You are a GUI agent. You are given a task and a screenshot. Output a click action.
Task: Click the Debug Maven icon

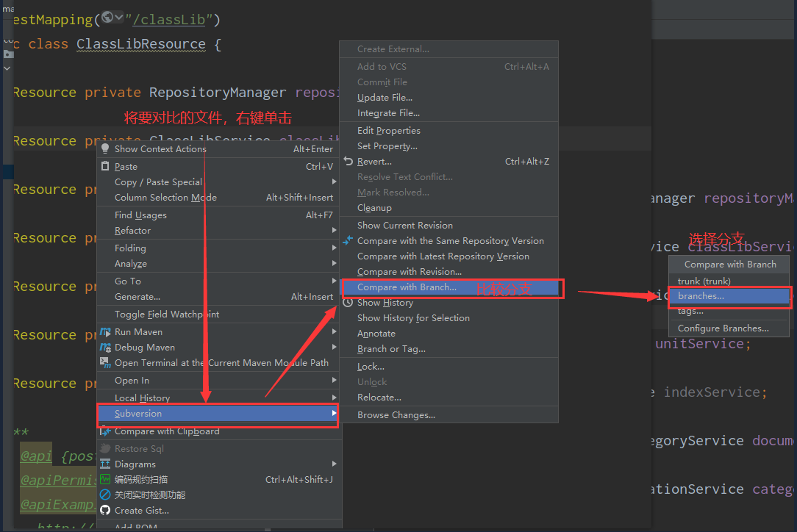click(105, 347)
